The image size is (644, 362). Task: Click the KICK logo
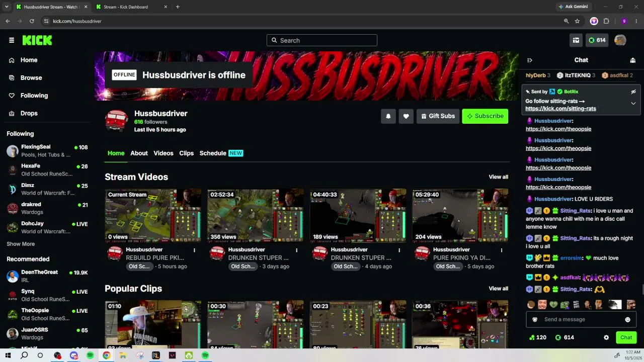coord(37,40)
